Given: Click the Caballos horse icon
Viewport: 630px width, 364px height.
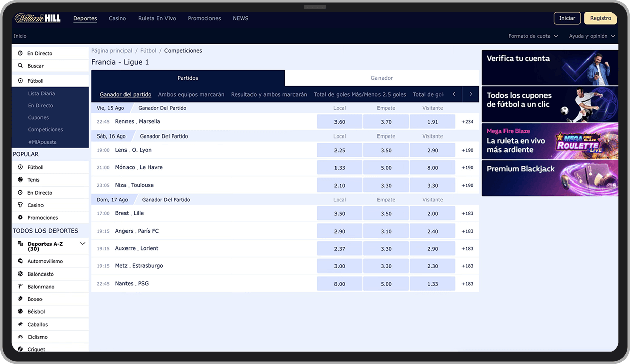Looking at the screenshot, I should coord(20,324).
